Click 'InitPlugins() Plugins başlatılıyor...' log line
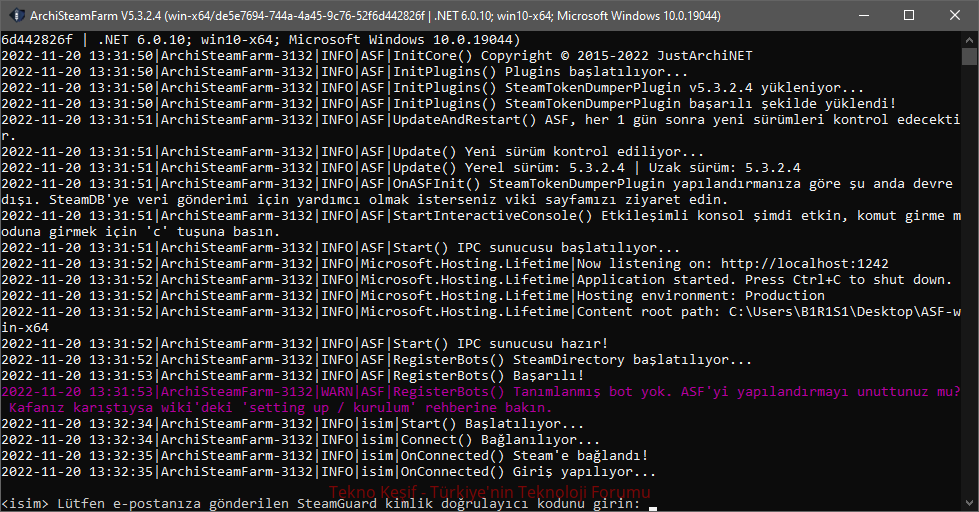The image size is (979, 512). pyautogui.click(x=345, y=72)
